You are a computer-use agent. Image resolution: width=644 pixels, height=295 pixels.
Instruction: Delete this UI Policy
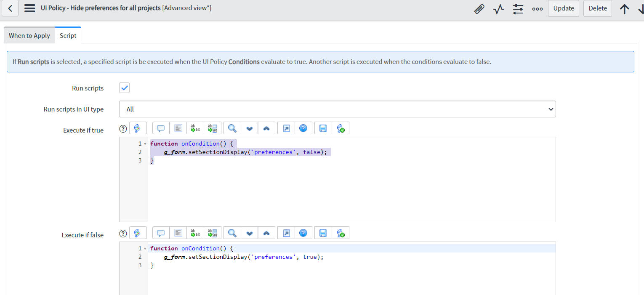(597, 8)
